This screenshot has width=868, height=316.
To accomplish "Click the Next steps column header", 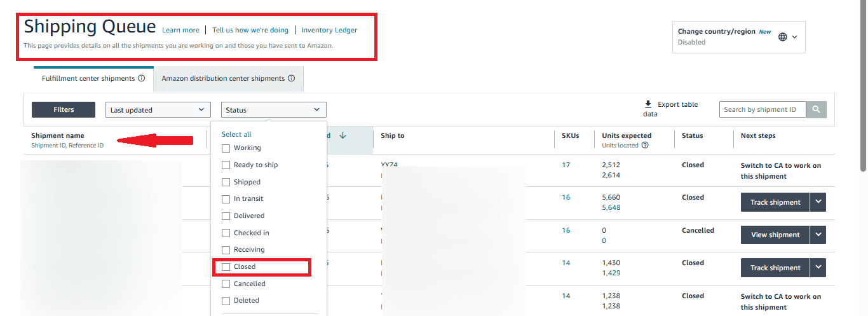I will tap(758, 135).
